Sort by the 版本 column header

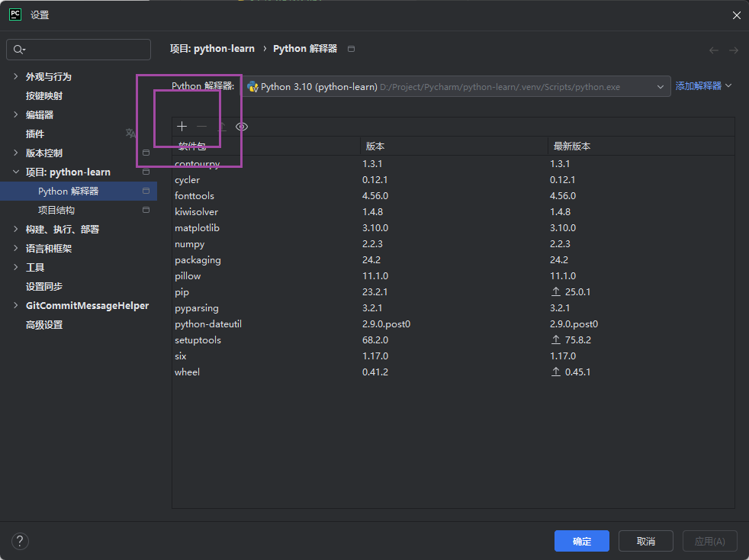(x=453, y=146)
